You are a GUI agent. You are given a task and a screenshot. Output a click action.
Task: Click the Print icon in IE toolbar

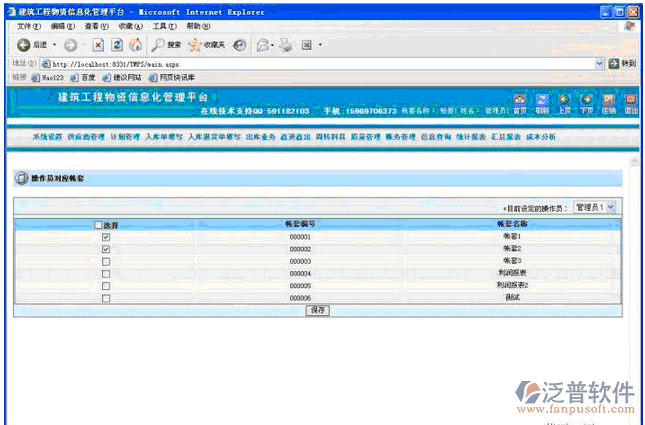pos(285,45)
